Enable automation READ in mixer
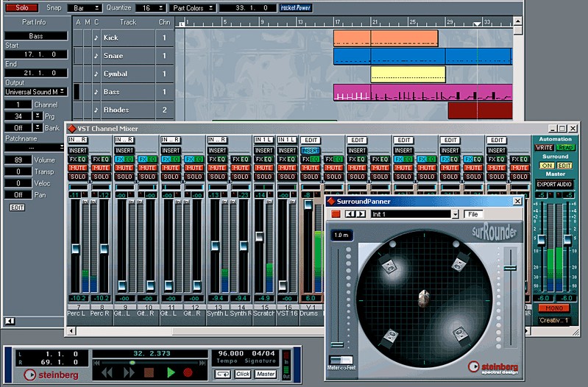Viewport: 588px width, 387px height. 565,148
